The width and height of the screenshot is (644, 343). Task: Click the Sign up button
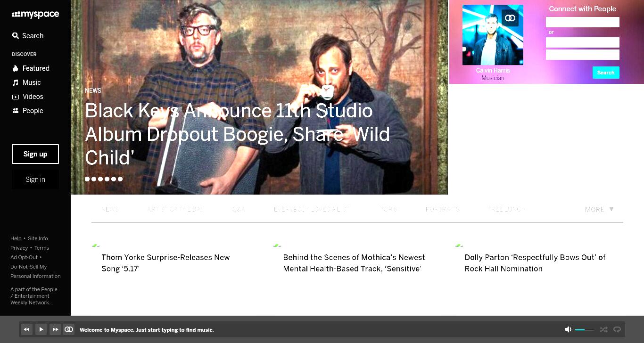35,154
